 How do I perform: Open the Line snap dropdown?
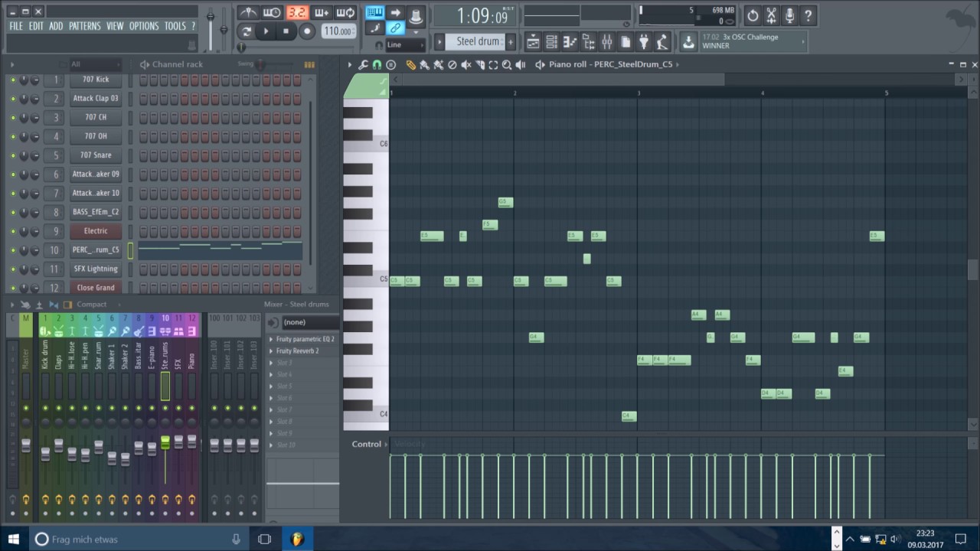(x=406, y=45)
